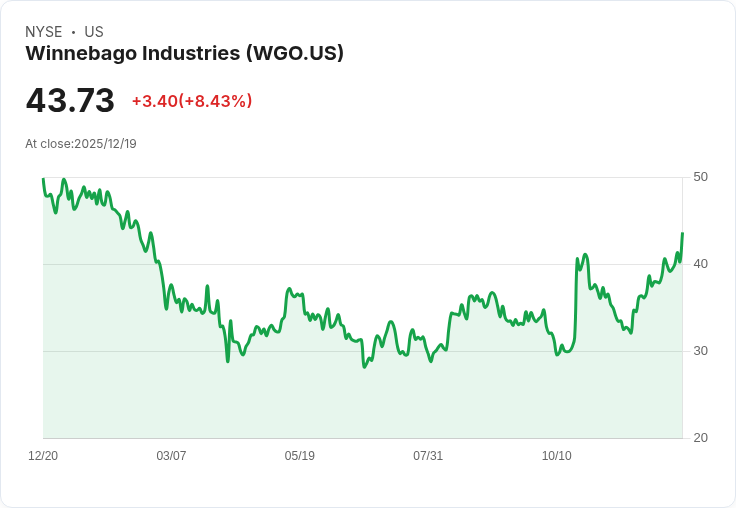The height and width of the screenshot is (508, 736).
Task: Click the 12/20 date axis label
Action: click(x=43, y=456)
